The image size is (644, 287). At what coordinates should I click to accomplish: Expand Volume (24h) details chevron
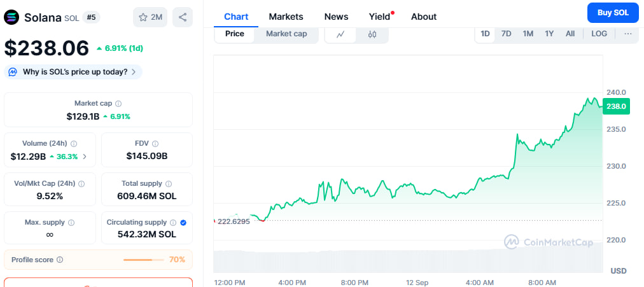85,156
